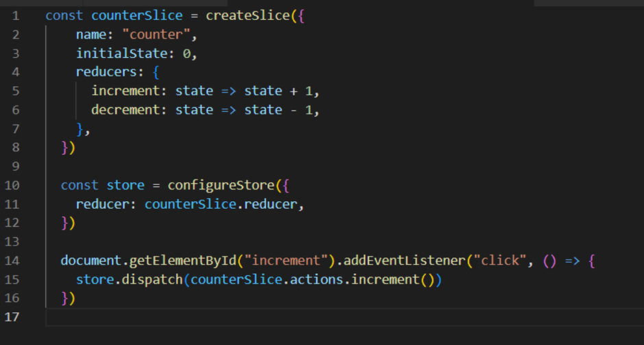Click counterSlice in the reducer line
Screen dimensions: 644x345
(x=190, y=204)
